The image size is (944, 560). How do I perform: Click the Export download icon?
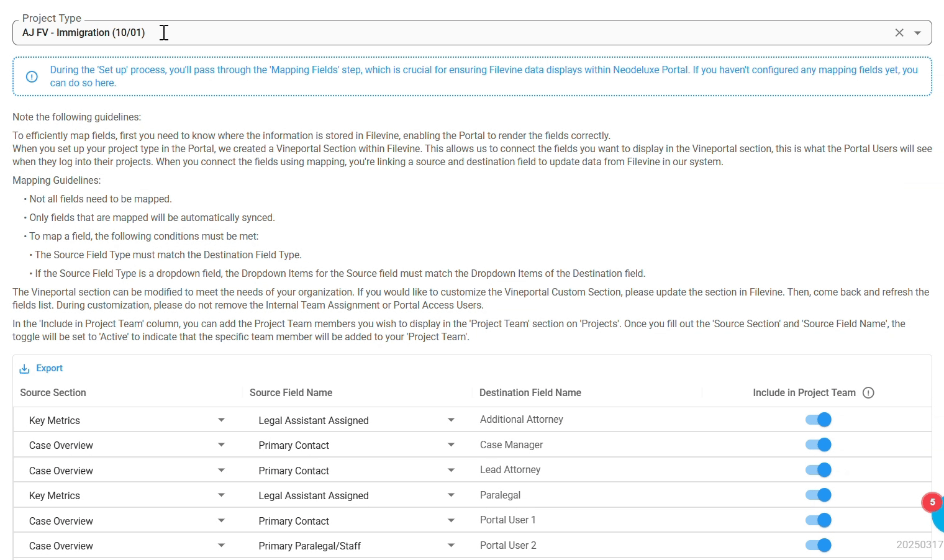pyautogui.click(x=24, y=369)
